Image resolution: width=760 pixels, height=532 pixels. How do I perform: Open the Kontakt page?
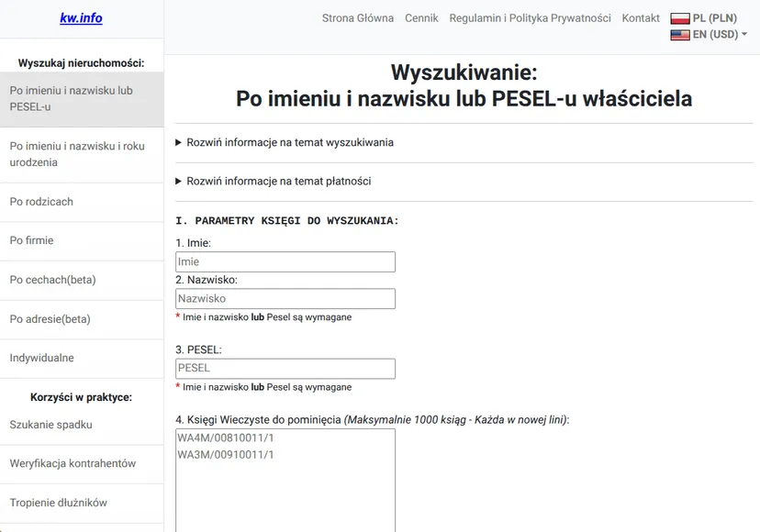tap(641, 18)
